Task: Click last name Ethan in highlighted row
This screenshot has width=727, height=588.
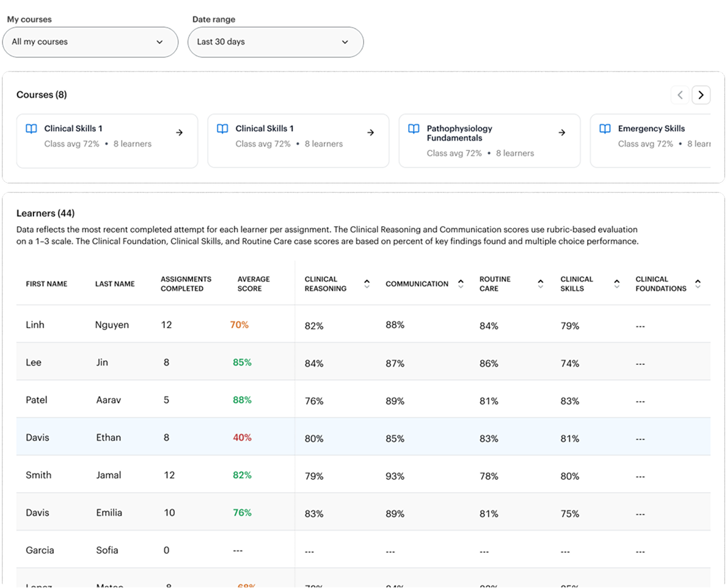Action: pyautogui.click(x=109, y=437)
